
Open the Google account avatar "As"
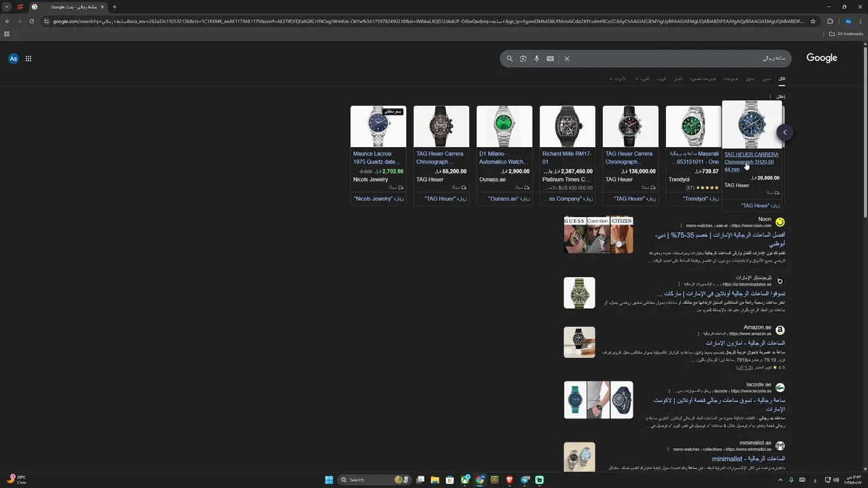14,59
